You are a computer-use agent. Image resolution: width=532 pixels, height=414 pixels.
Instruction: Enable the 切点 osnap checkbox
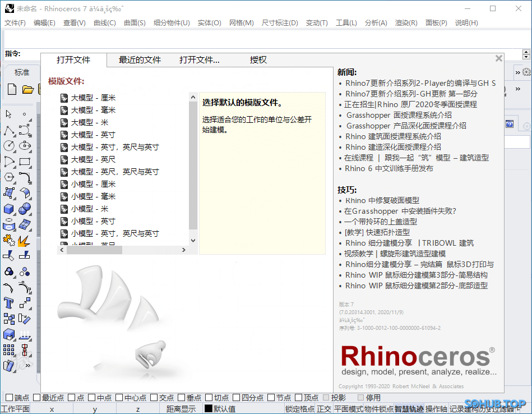tap(209, 397)
